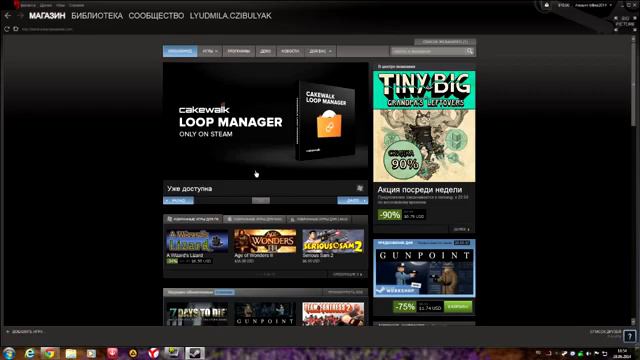
Task: Click the Cakewalk Loop Manager banner
Action: pyautogui.click(x=266, y=121)
